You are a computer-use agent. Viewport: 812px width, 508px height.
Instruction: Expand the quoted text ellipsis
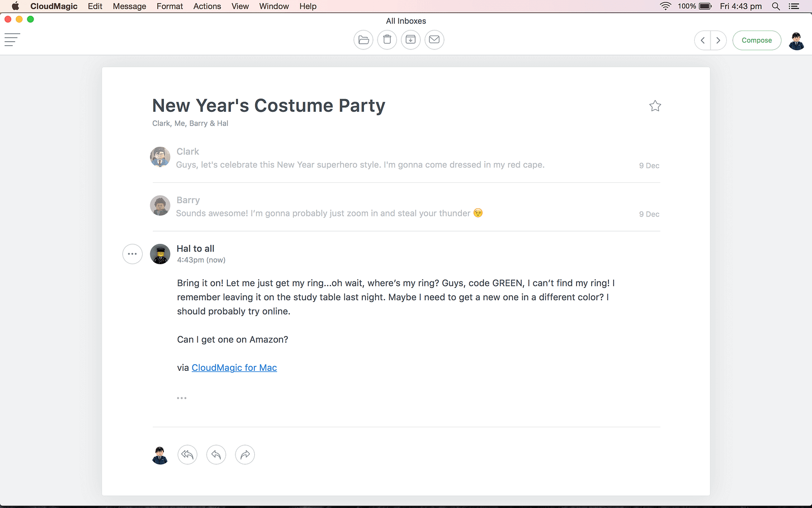click(x=182, y=398)
